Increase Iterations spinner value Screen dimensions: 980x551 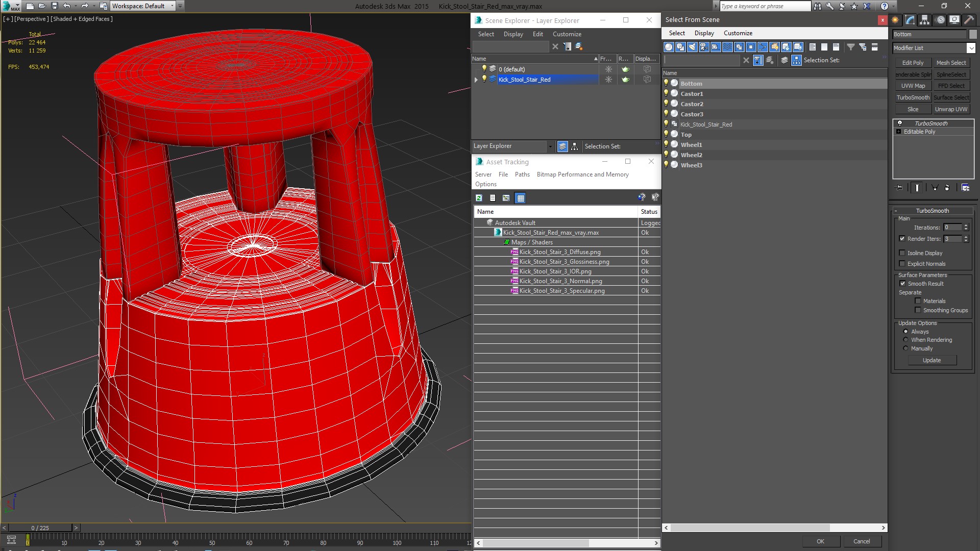(966, 226)
